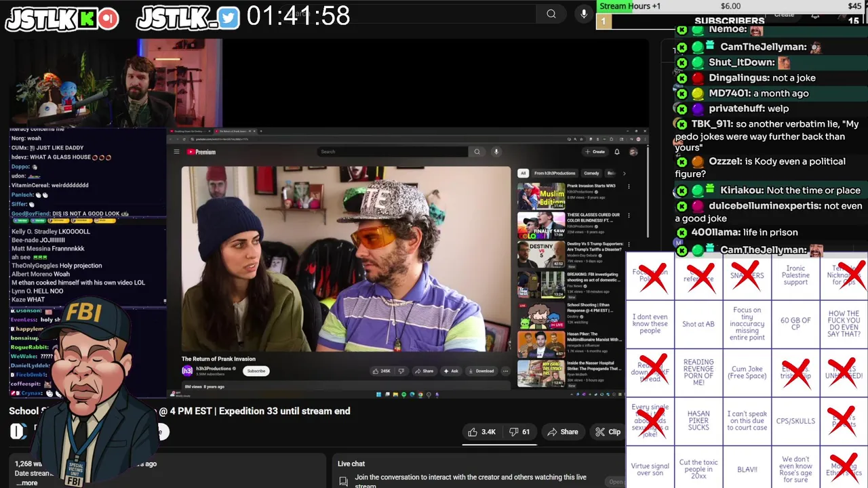The width and height of the screenshot is (868, 488).
Task: Open more actions ellipsis next to Download
Action: point(505,371)
